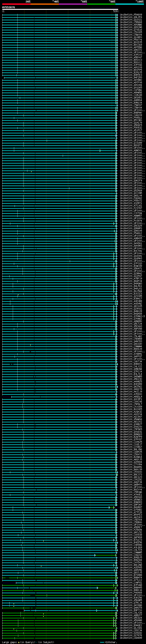
Task: Select the UniRef100_Q01G65 entry
Action: 131,87
